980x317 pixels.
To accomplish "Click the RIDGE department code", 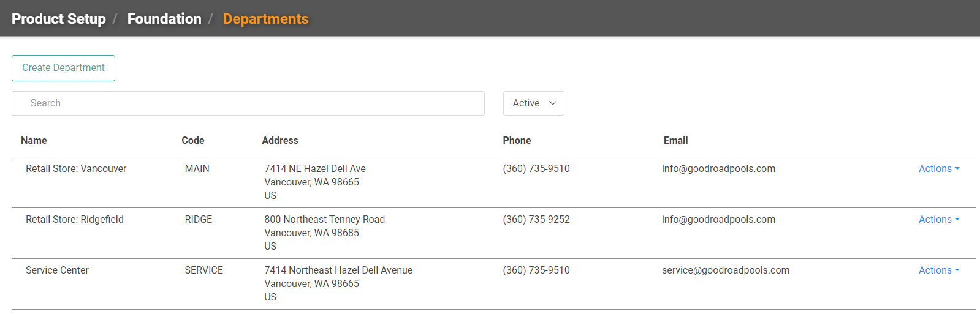I will tap(199, 220).
